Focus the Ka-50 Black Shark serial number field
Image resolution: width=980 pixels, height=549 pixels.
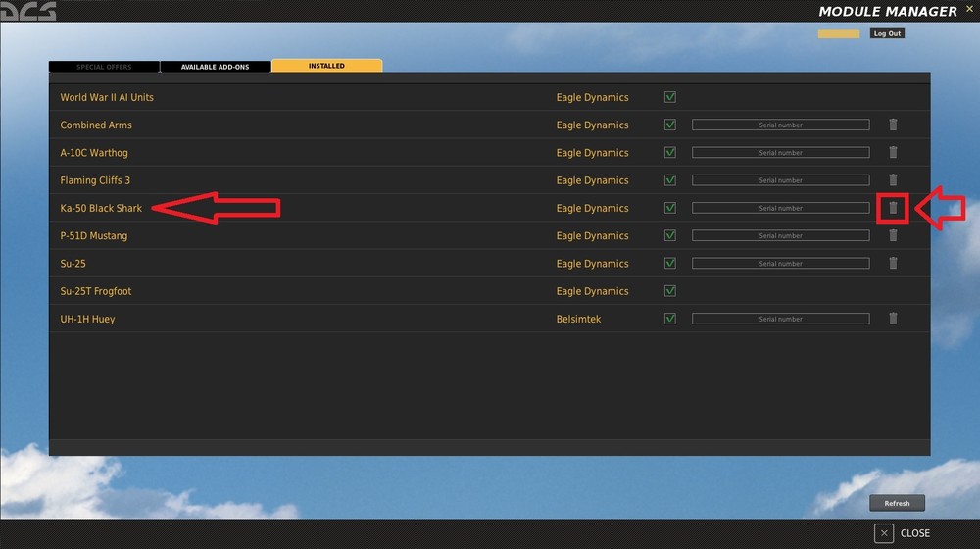[781, 208]
